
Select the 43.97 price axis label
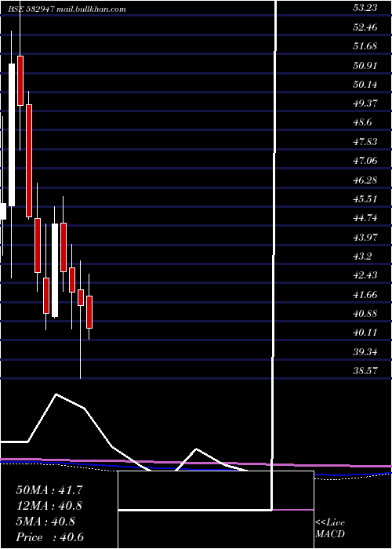coord(365,237)
